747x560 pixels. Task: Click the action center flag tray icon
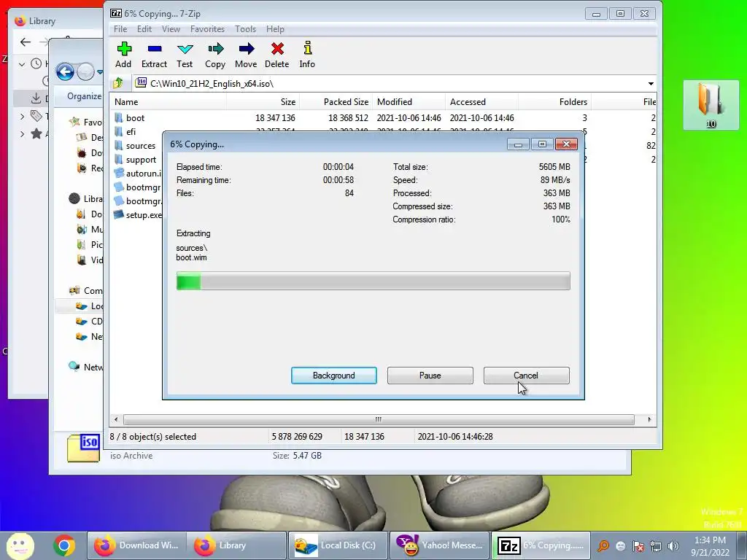638,546
